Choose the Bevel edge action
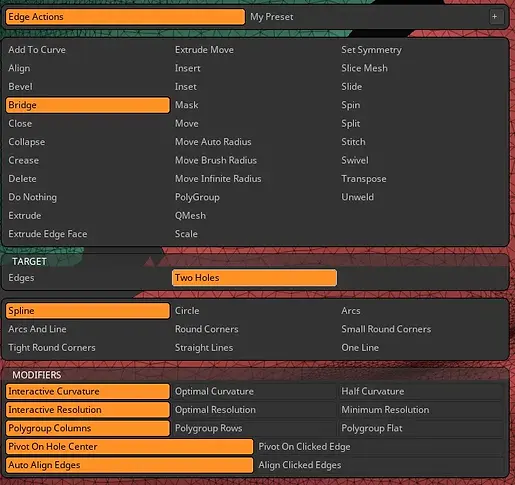Screen dimensions: 515x485 21,87
